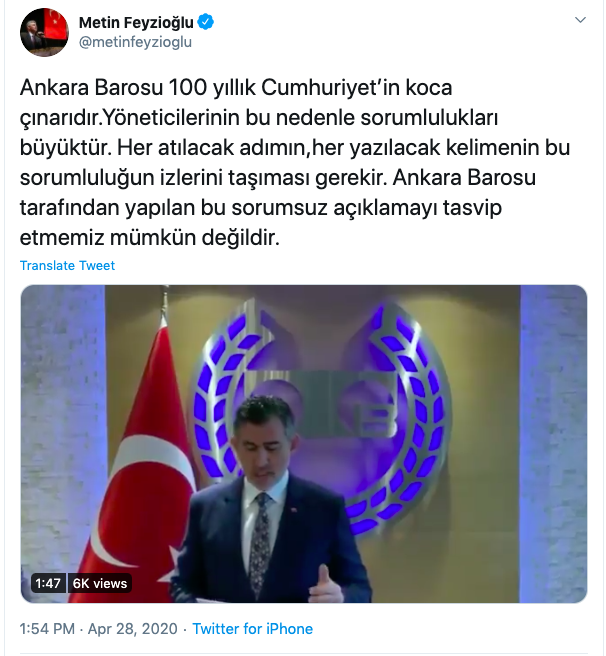Click the 1:47 video duration badge
606x656 pixels.
click(48, 583)
